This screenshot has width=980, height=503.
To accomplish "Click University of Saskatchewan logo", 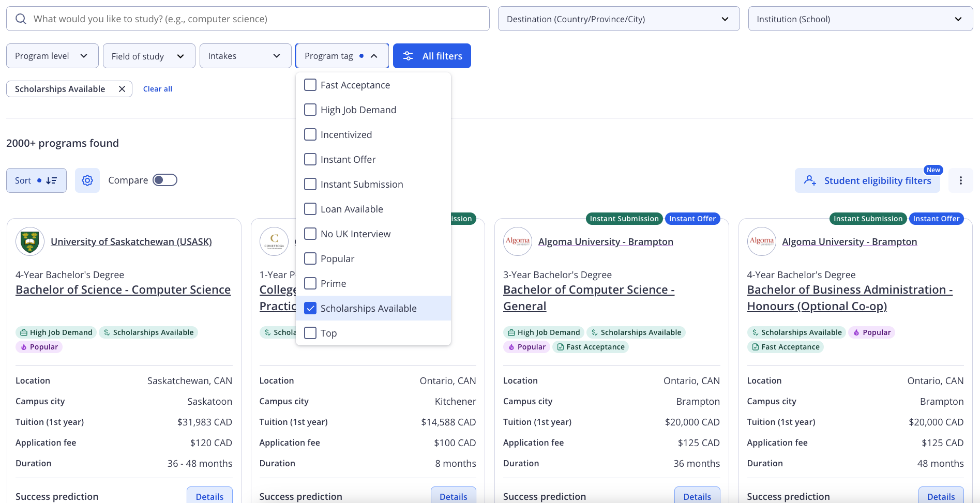I will point(30,241).
